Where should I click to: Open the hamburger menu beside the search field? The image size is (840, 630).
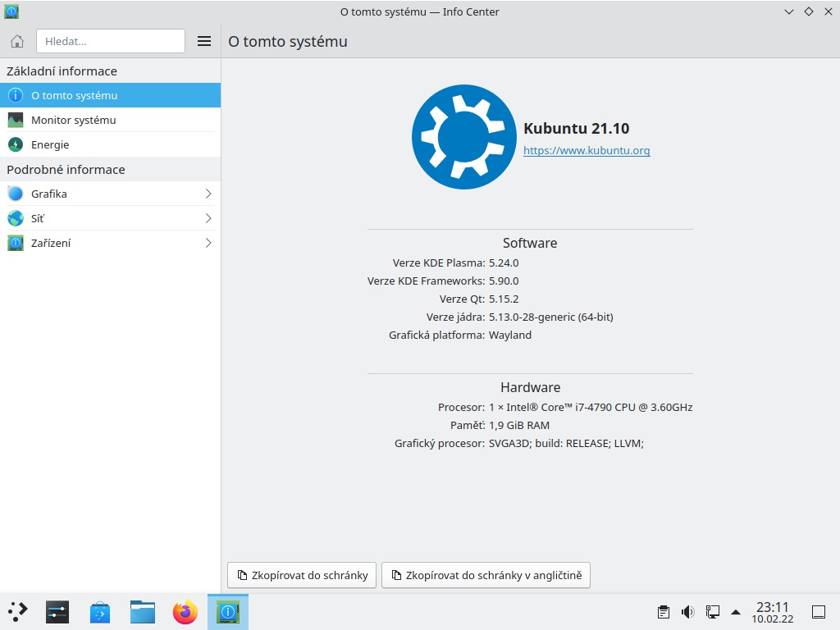coord(204,41)
